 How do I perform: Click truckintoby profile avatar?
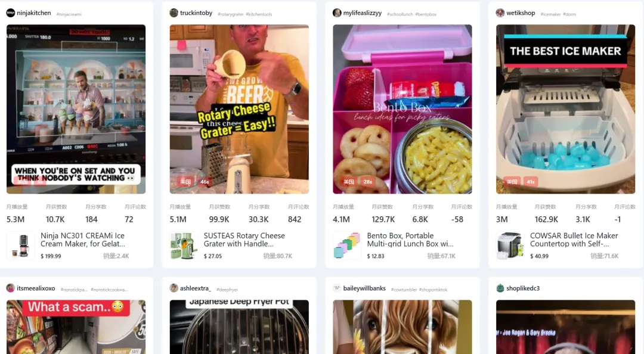pos(174,13)
